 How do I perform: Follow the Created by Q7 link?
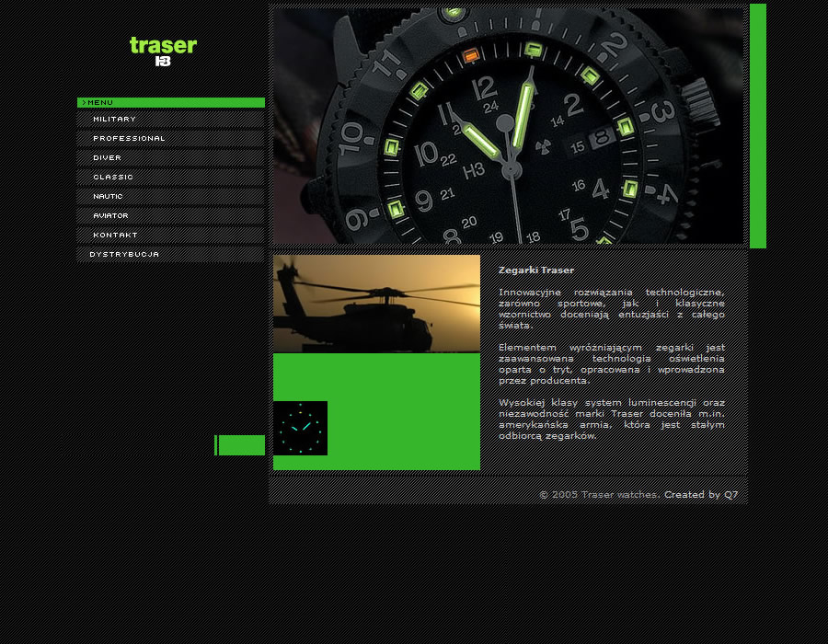click(701, 495)
